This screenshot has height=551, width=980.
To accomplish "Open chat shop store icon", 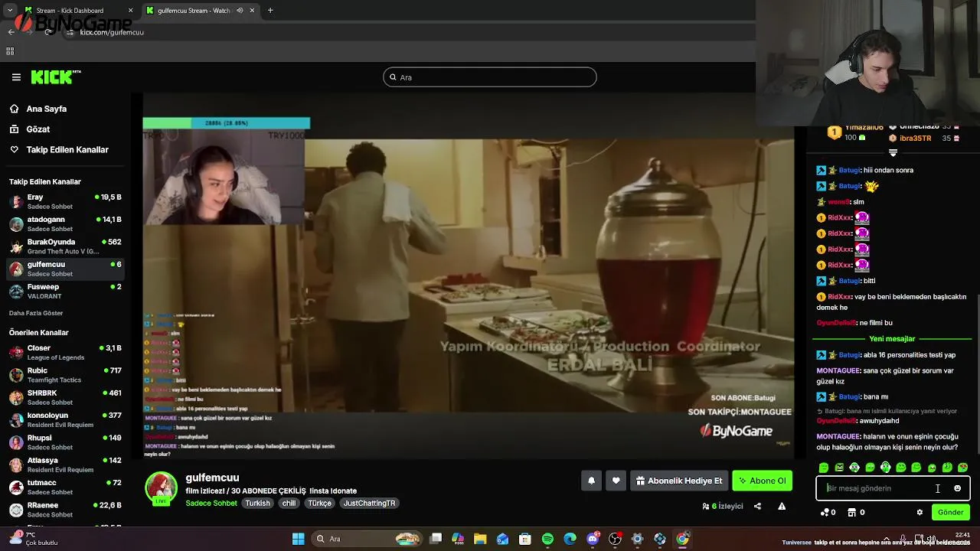I will [851, 512].
